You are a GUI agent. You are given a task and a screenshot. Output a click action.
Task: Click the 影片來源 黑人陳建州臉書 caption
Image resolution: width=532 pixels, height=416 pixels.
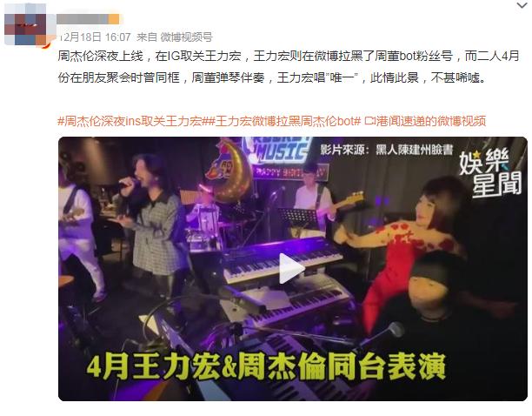387,150
